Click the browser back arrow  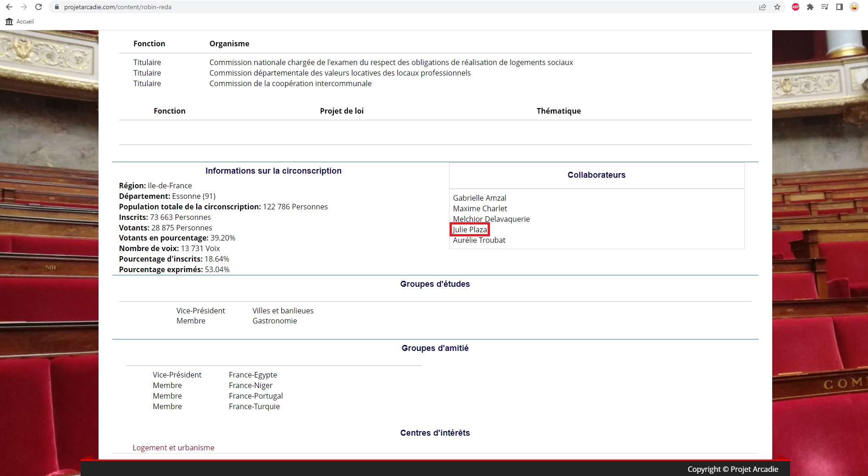tap(9, 7)
